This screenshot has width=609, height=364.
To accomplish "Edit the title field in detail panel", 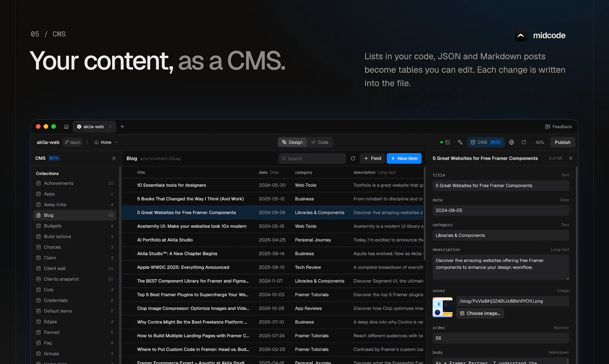I will point(501,186).
